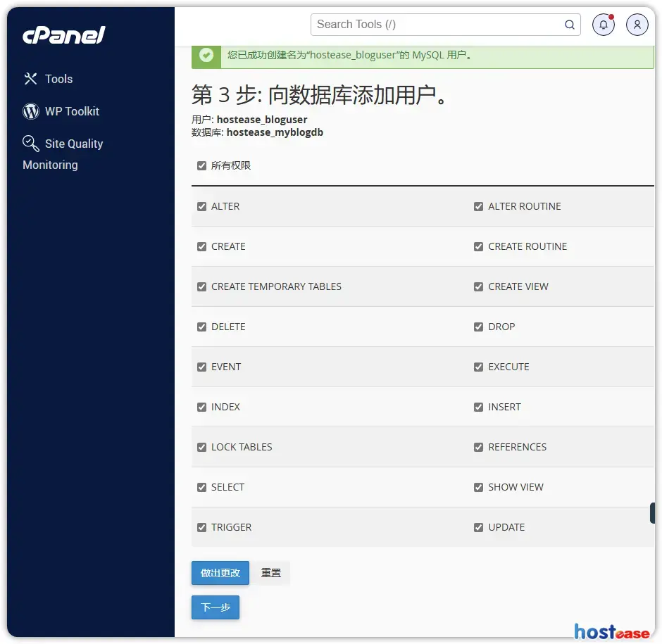Image resolution: width=662 pixels, height=644 pixels.
Task: Click the cPanel logo
Action: click(64, 34)
